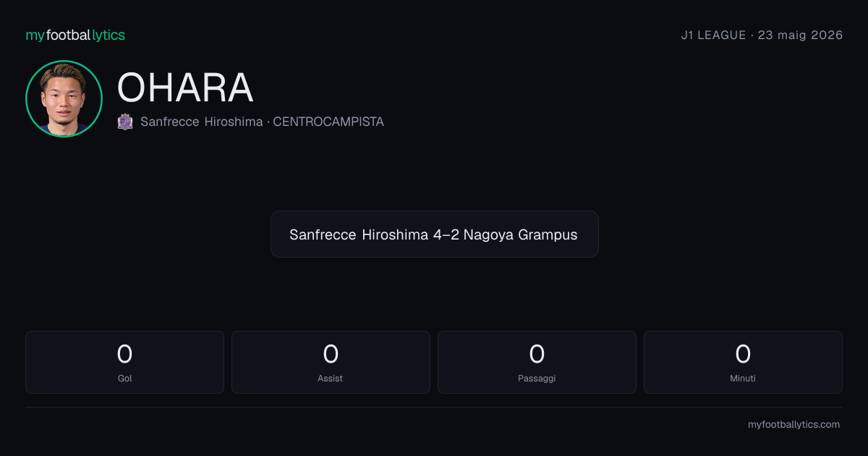Open the Sanfrecce Hiroshima team name
The height and width of the screenshot is (456, 868).
pos(202,122)
